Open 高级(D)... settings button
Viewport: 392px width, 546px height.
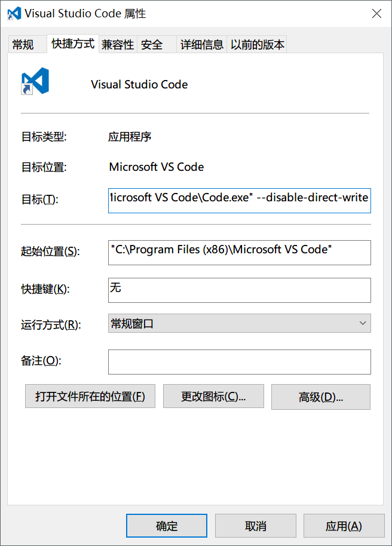coord(321,397)
